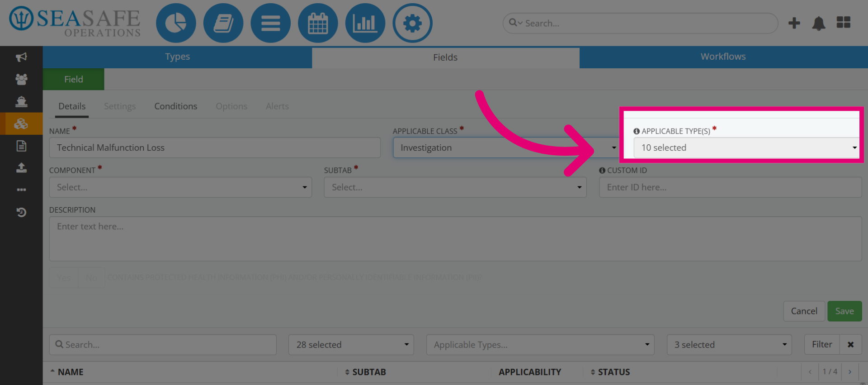This screenshot has height=385, width=868.
Task: Click the Save button
Action: click(844, 311)
